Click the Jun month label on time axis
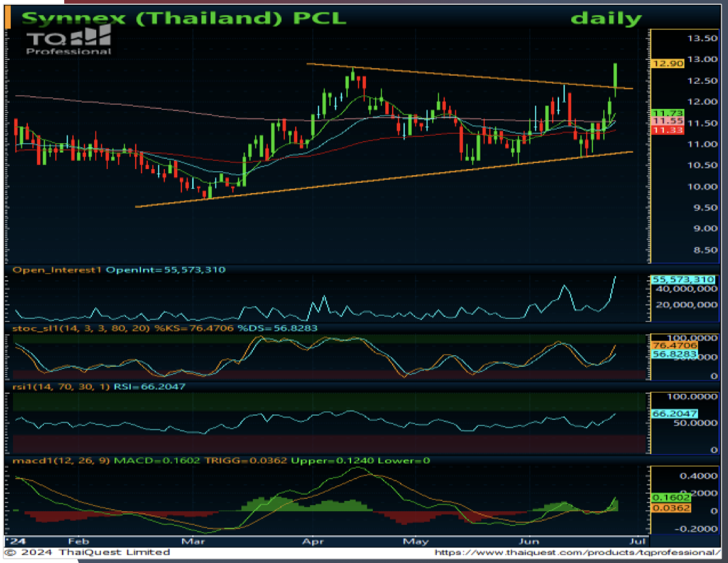This screenshot has height=563, width=728. click(x=528, y=542)
